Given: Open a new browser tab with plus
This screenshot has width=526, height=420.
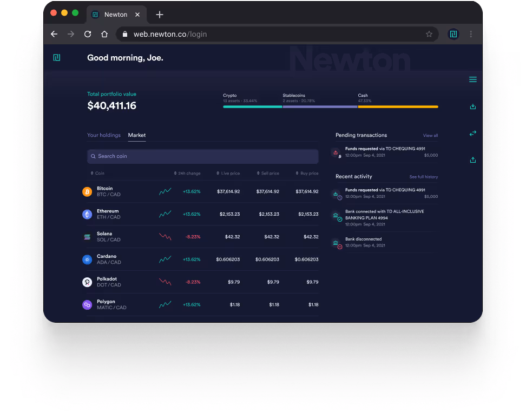Looking at the screenshot, I should coord(160,15).
